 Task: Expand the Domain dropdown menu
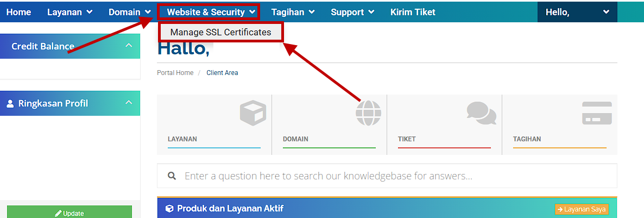pyautogui.click(x=129, y=12)
